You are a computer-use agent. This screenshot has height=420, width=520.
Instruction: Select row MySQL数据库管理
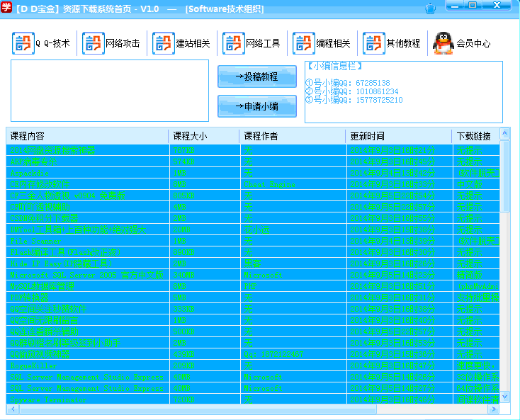tap(253, 286)
